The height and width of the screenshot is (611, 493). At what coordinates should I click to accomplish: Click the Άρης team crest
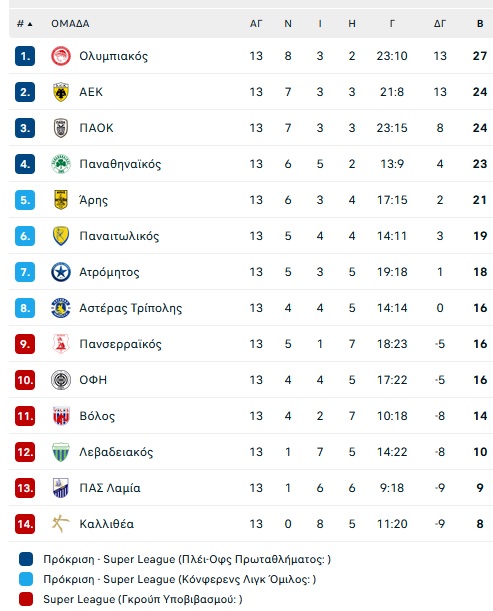point(61,200)
